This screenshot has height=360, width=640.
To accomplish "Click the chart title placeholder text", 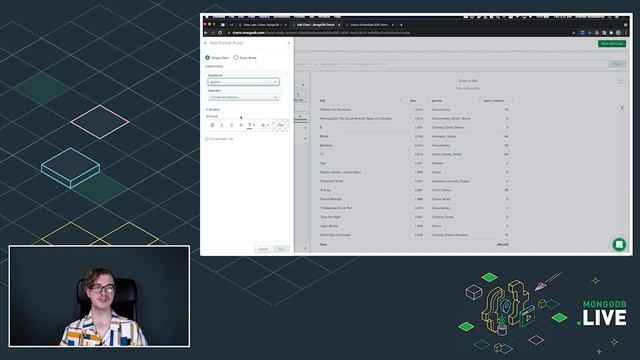I will click(468, 81).
